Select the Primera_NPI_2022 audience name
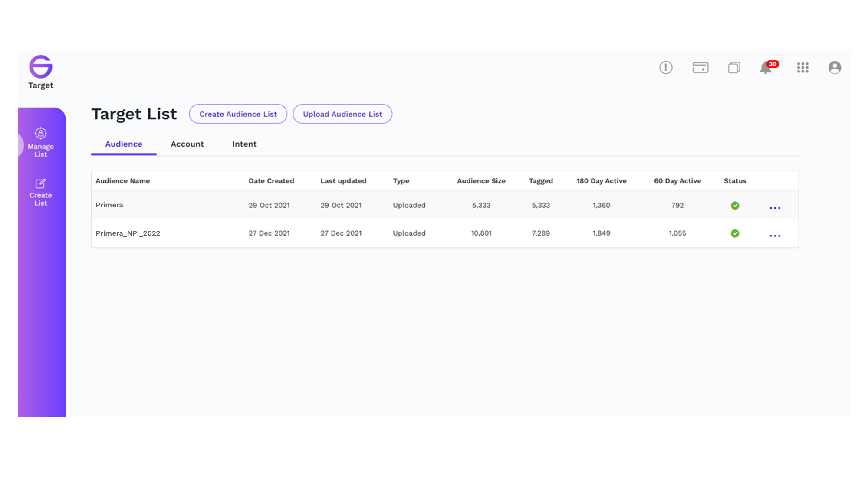This screenshot has width=868, height=488. (128, 233)
